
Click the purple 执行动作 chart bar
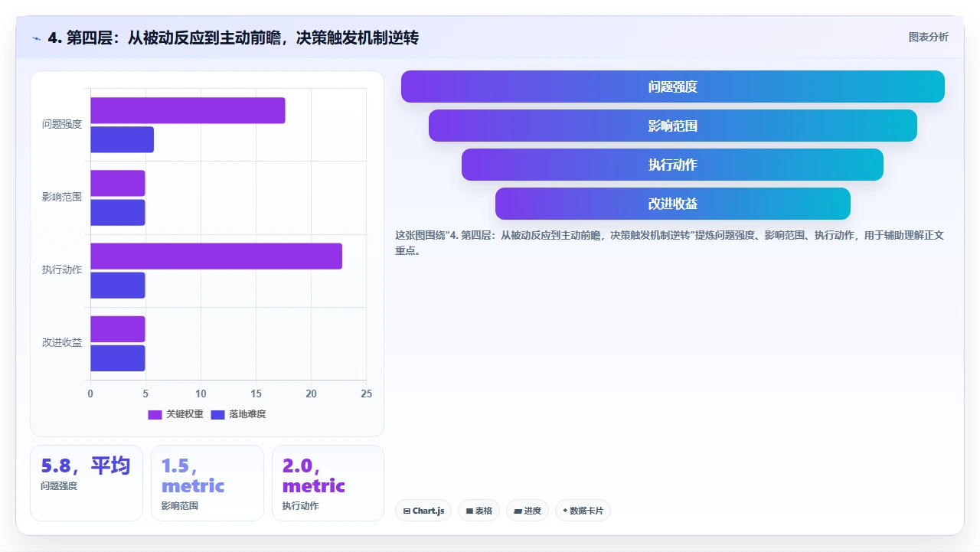click(216, 256)
